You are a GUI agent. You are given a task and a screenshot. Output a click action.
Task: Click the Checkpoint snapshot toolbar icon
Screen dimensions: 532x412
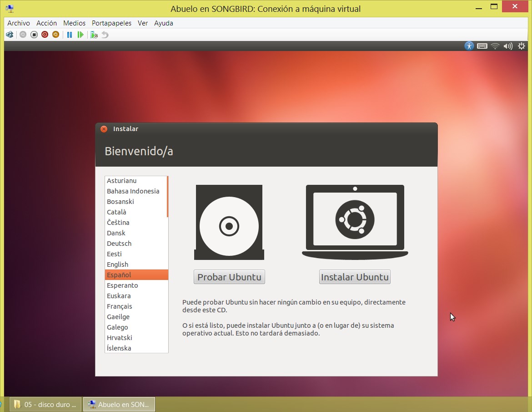[94, 35]
